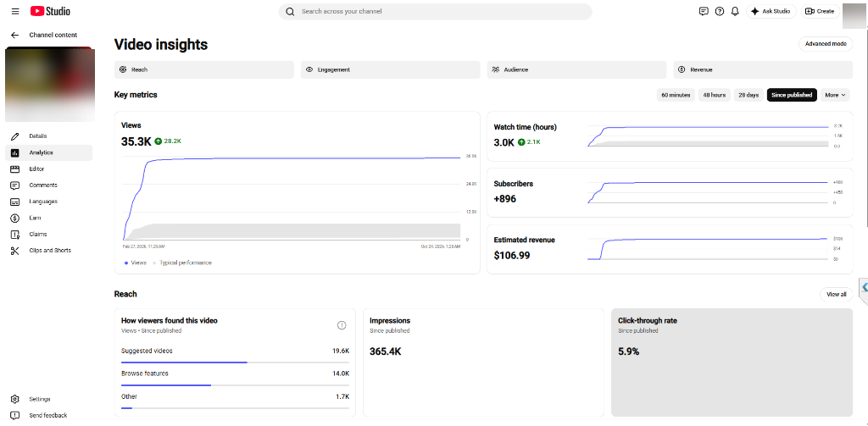Choose the 28 days time range

(748, 95)
